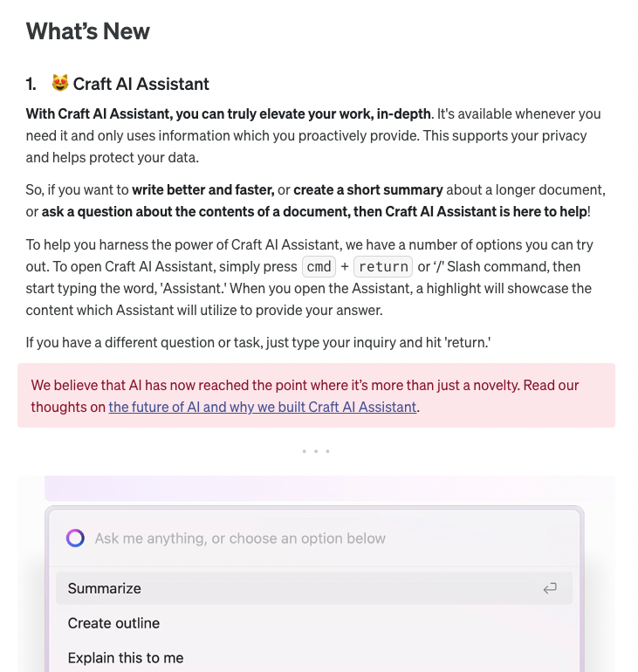This screenshot has height=672, width=638.
Task: Click the heart-eyes cat emoji
Action: pyautogui.click(x=60, y=83)
